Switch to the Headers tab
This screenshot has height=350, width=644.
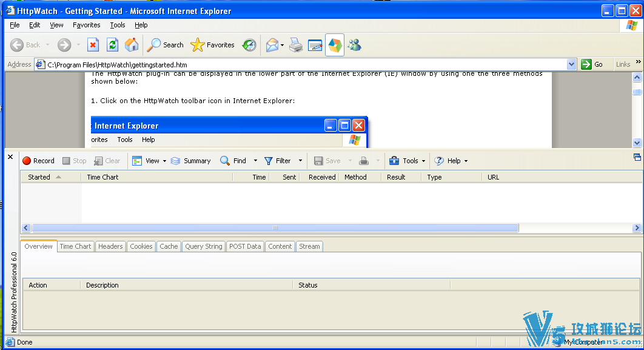[x=110, y=246]
